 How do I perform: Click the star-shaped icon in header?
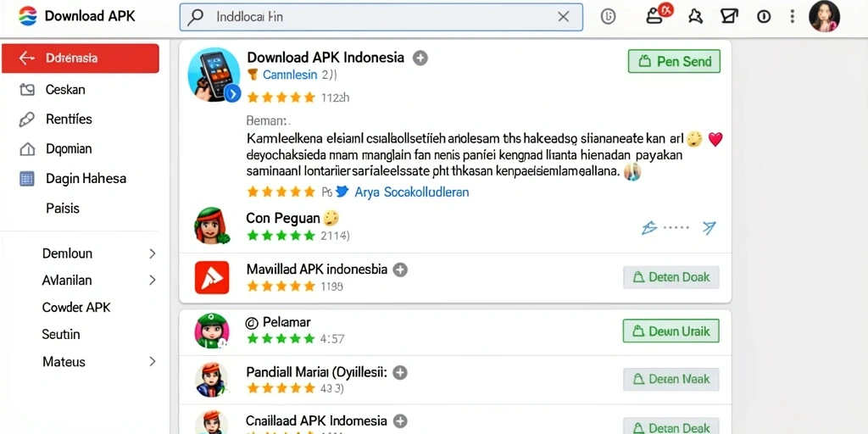(695, 17)
